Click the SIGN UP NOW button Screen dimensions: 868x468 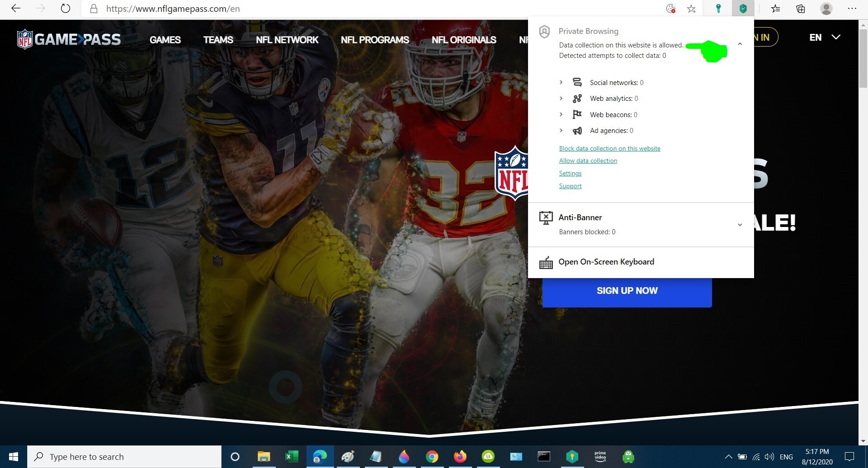(x=627, y=292)
